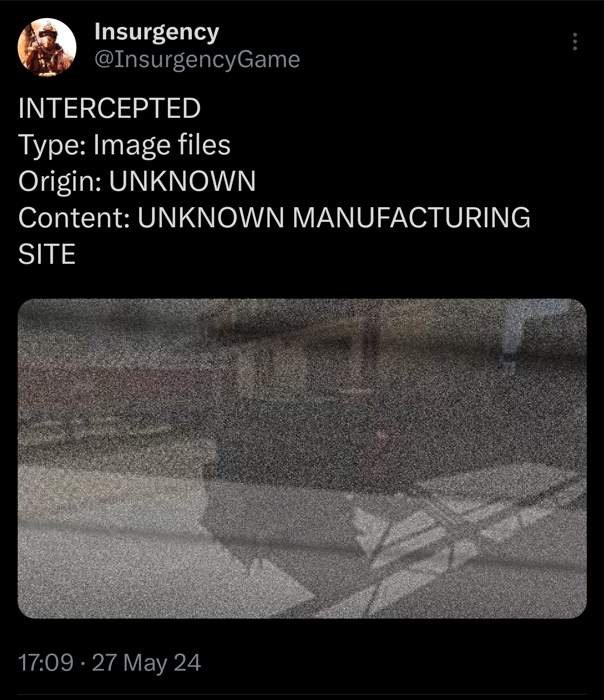Viewport: 604px width, 700px height.
Task: Open the three-dot more options menu
Action: [575, 42]
